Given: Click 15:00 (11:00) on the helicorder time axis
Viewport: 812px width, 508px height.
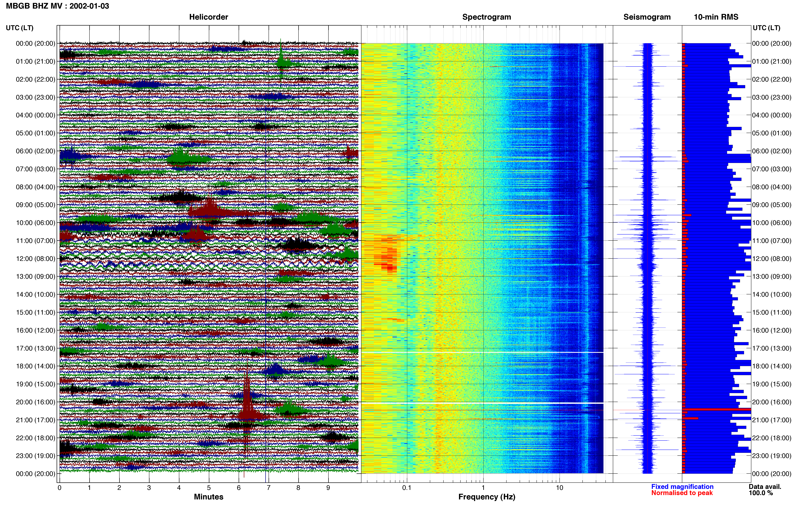Looking at the screenshot, I should click(35, 313).
